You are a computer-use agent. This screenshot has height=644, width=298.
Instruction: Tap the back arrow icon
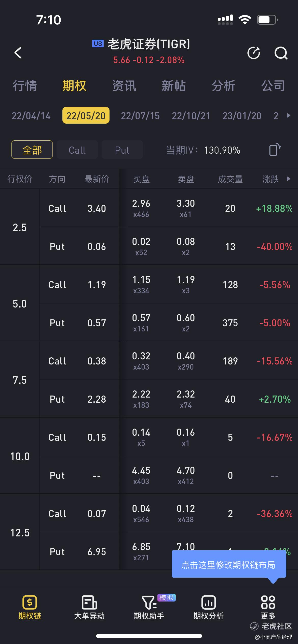(x=18, y=53)
